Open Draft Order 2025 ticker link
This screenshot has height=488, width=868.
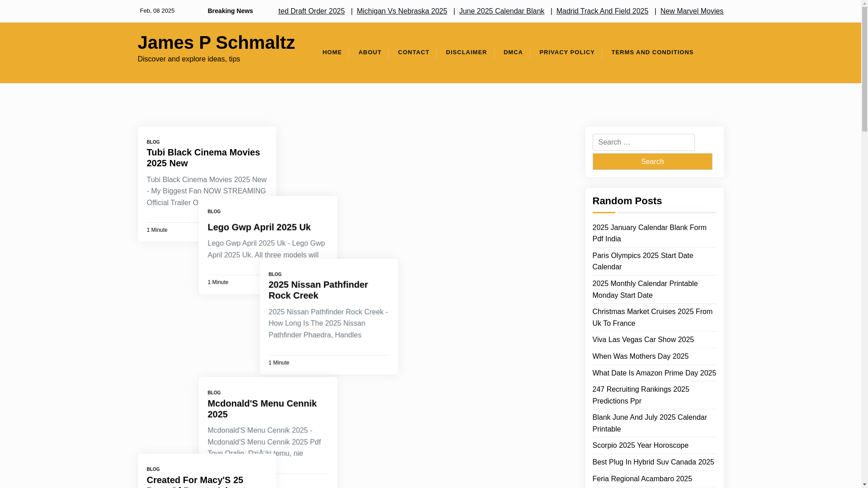[311, 11]
